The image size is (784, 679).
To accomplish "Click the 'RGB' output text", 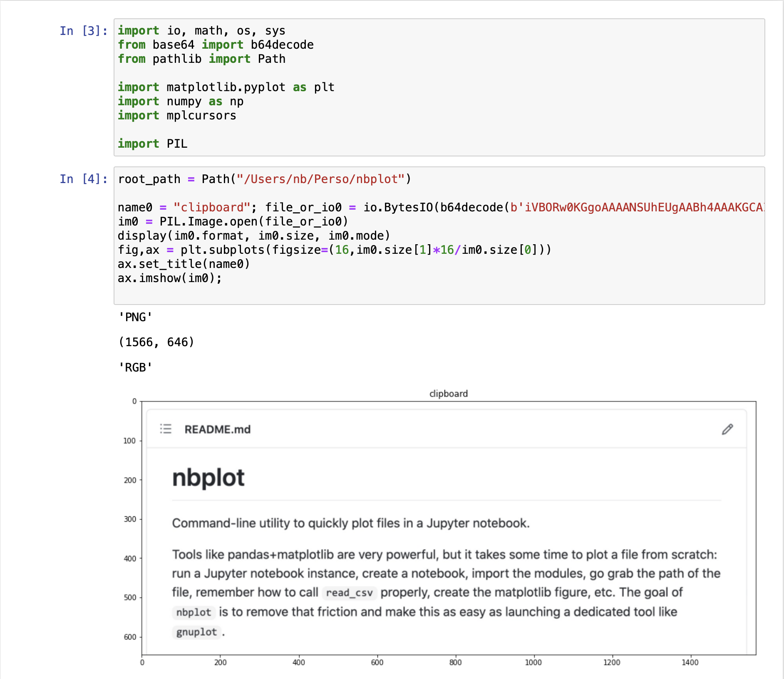I will 135,368.
